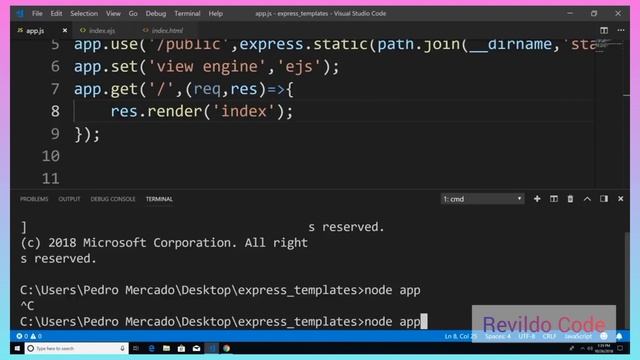Click '(c) 2018 Microsoft Corporation' terminal text
The height and width of the screenshot is (360, 640).
click(128, 242)
